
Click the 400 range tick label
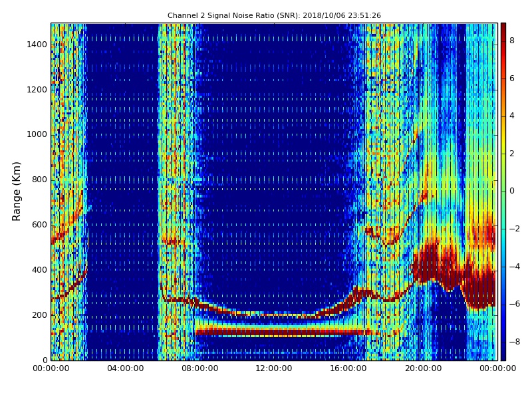(39, 270)
